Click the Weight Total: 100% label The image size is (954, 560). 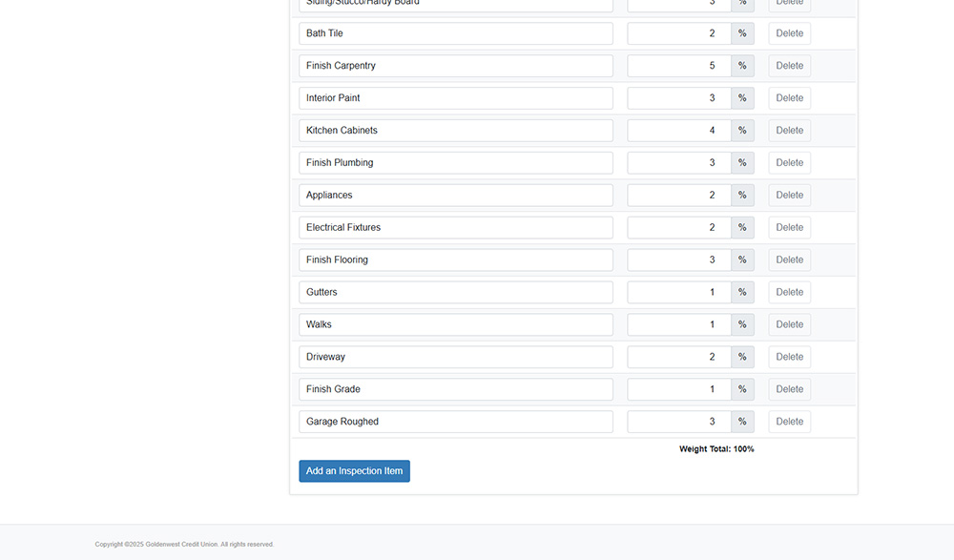click(716, 448)
